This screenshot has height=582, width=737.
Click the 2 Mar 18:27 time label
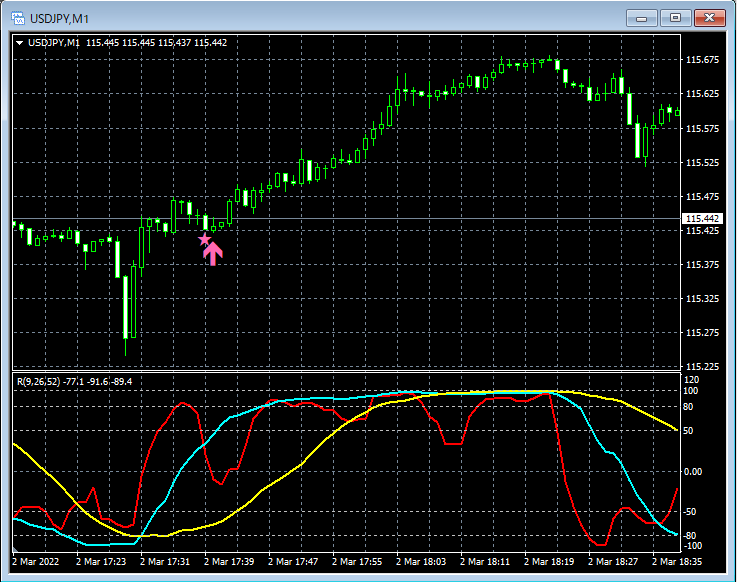pos(613,561)
